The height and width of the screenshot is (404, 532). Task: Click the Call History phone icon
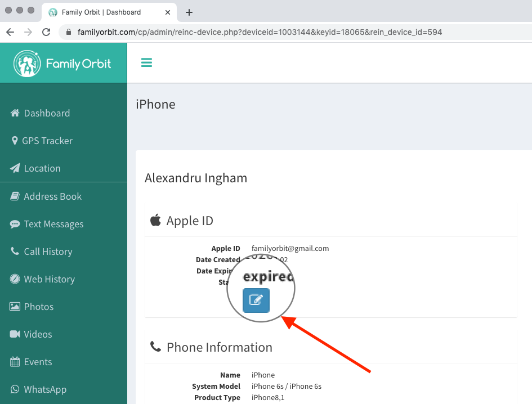click(x=15, y=252)
